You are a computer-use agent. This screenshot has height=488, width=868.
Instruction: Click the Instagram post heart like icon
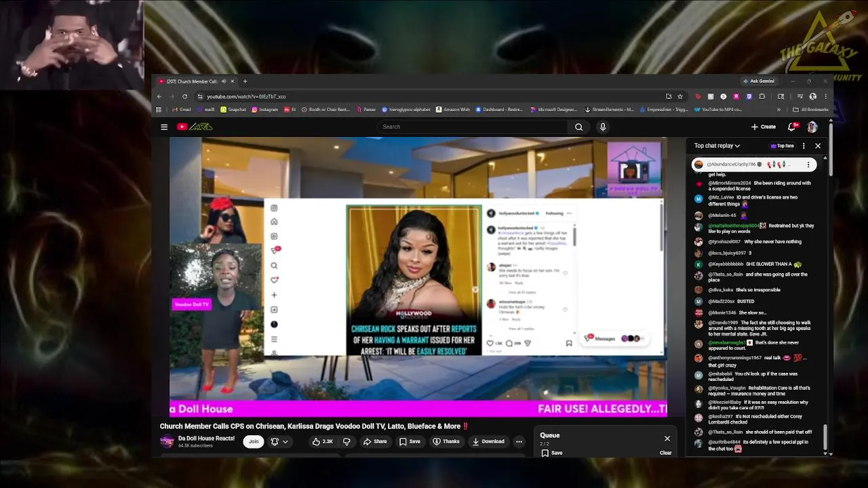[490, 343]
